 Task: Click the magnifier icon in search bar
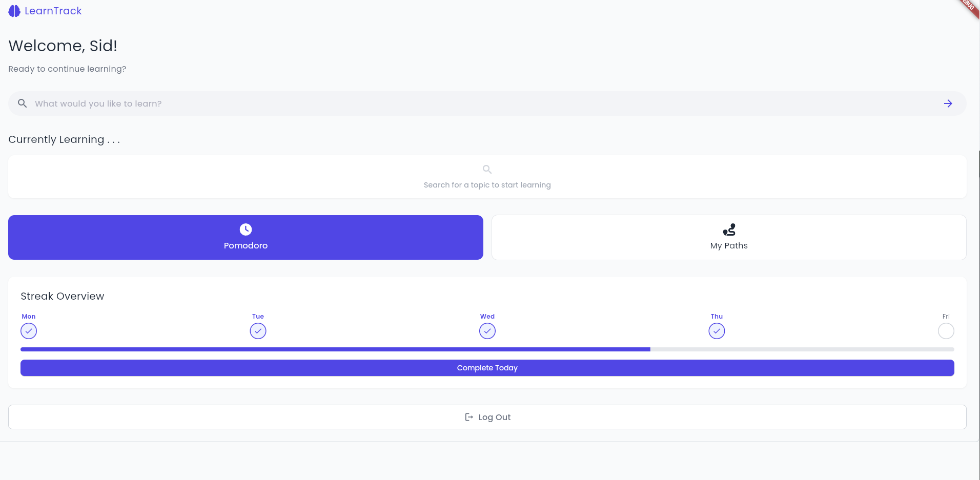point(23,103)
